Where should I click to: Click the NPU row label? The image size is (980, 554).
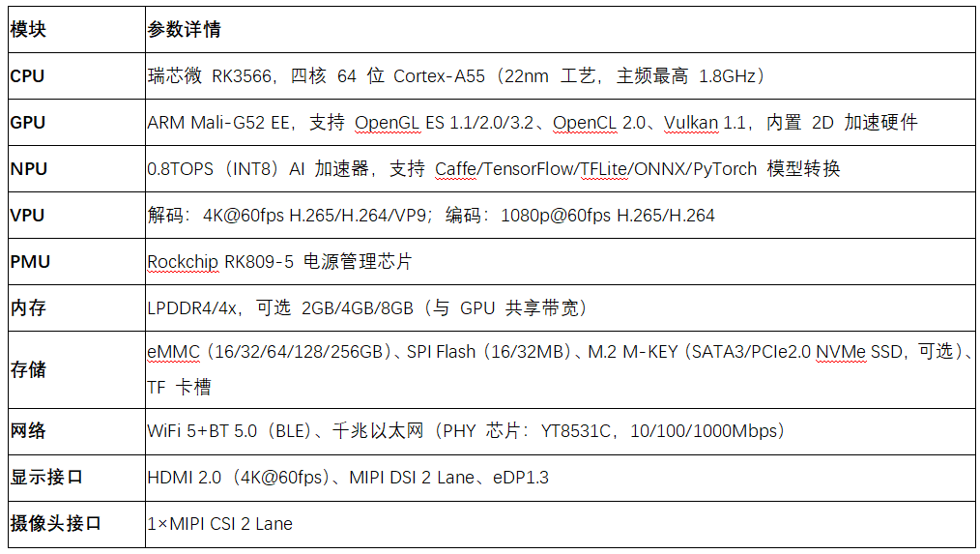tap(28, 169)
